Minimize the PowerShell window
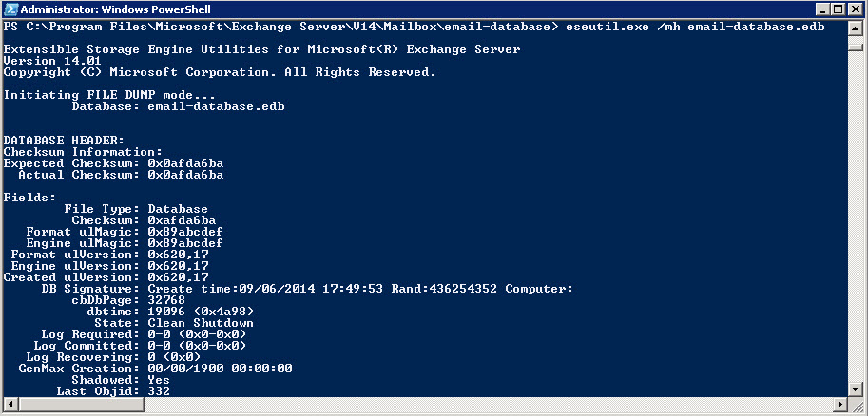868x416 pixels. [823, 9]
